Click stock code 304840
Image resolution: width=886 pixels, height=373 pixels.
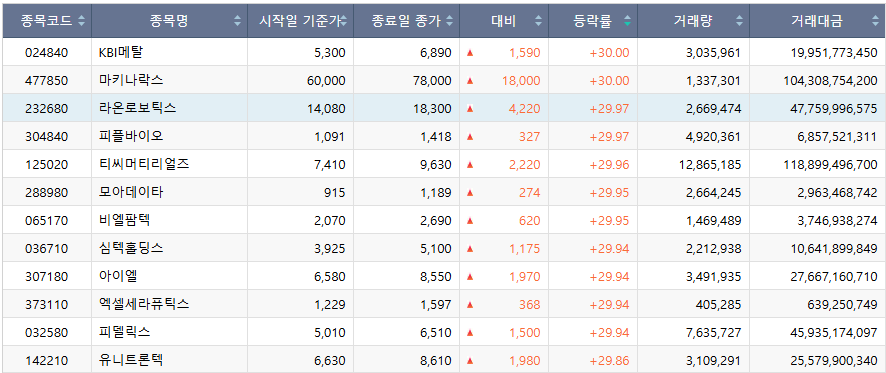47,137
